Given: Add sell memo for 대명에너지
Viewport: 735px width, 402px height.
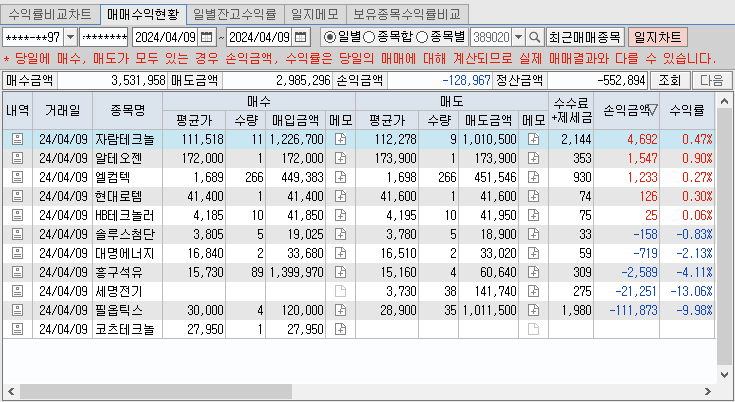Looking at the screenshot, I should 533,253.
